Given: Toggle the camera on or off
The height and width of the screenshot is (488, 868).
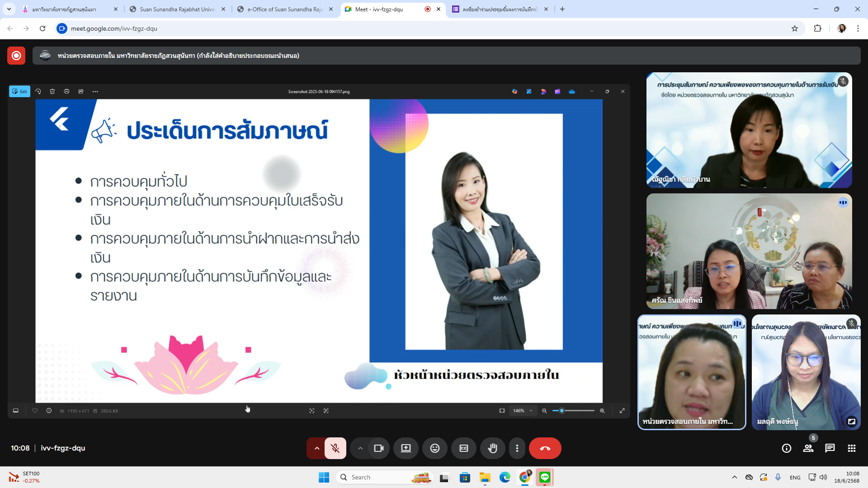Looking at the screenshot, I should 378,448.
